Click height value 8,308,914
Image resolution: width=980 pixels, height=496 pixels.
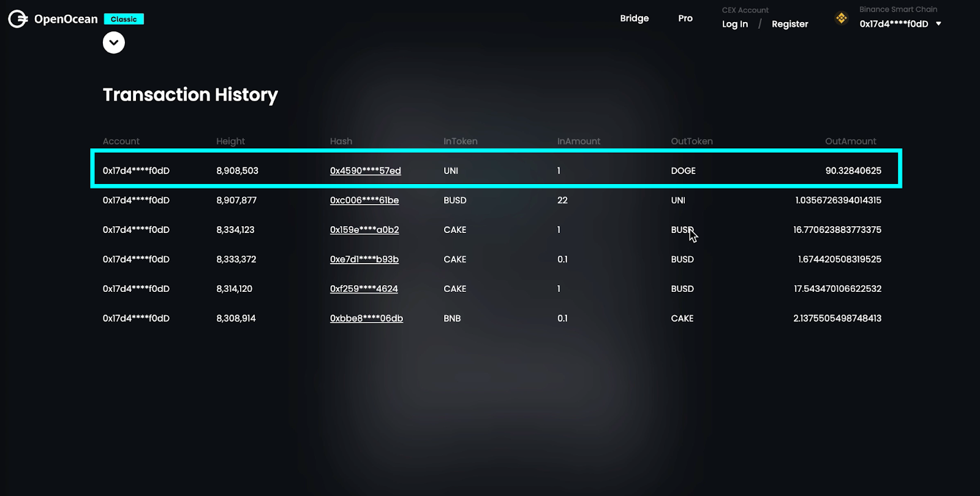pos(236,318)
